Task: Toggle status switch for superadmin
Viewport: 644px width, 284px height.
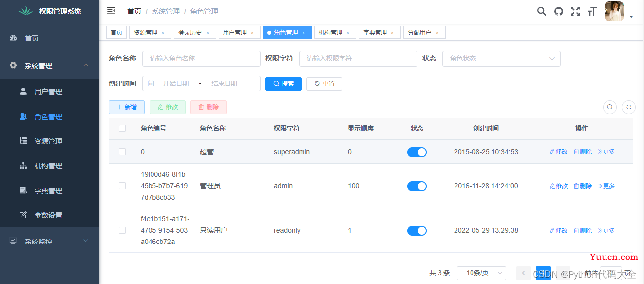Action: click(x=417, y=152)
